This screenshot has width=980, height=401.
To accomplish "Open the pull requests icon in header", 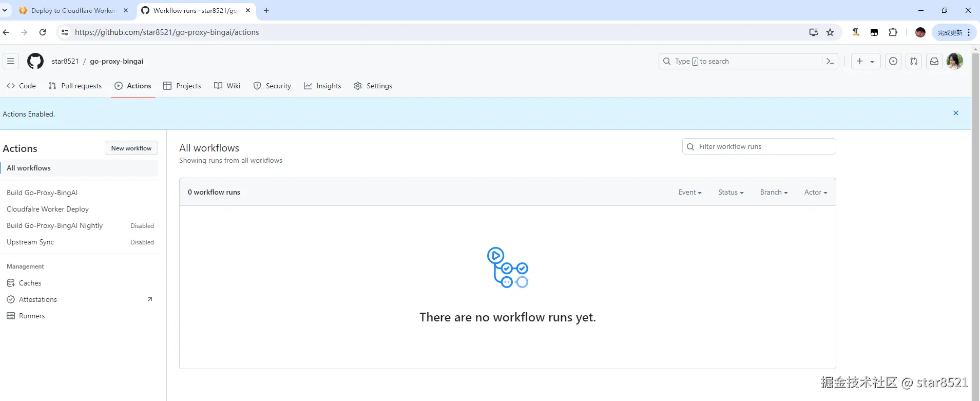I will 914,61.
